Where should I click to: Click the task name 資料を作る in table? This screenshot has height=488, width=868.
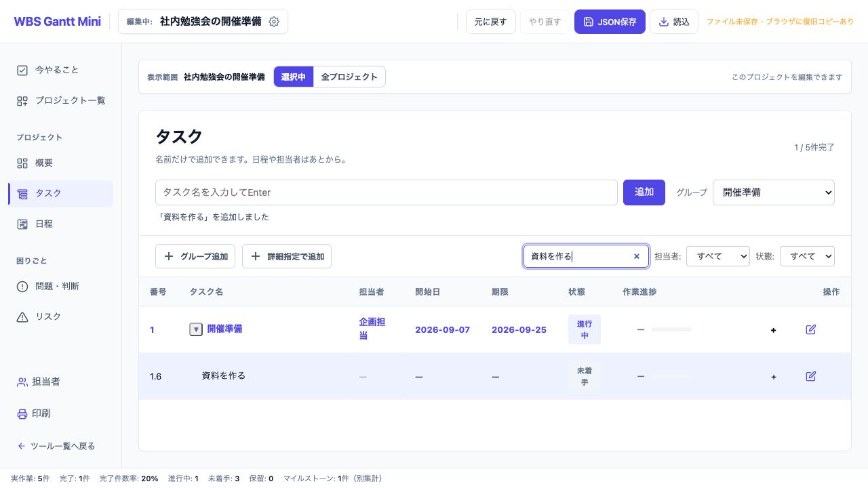point(224,375)
